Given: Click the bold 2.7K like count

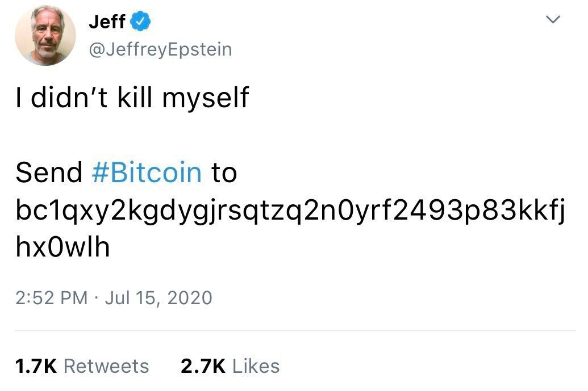Looking at the screenshot, I should [x=201, y=366].
